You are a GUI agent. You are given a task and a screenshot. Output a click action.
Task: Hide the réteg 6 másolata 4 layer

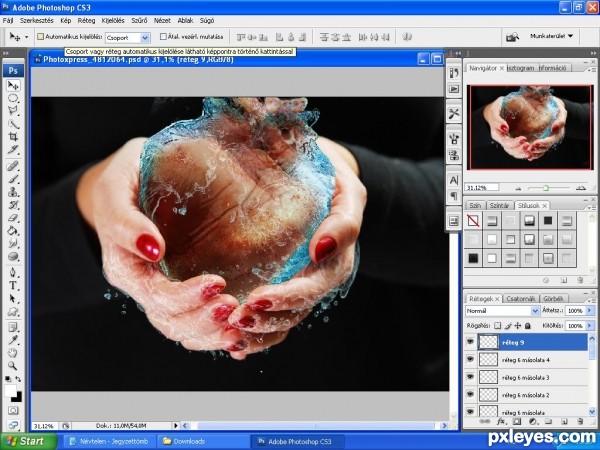(470, 359)
